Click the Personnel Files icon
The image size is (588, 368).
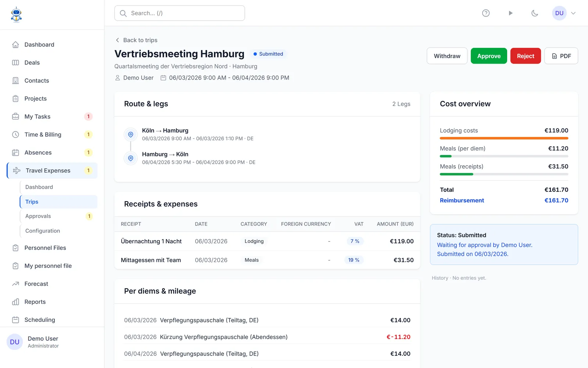pyautogui.click(x=15, y=248)
